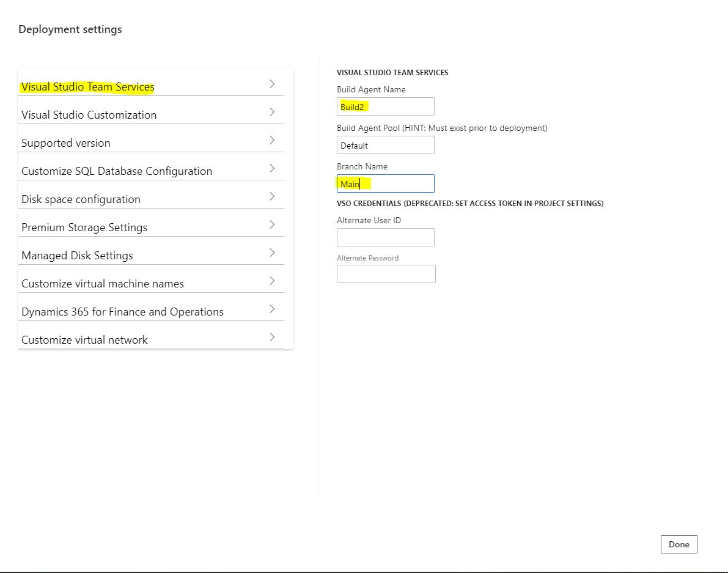Click the Build Agent Name field
This screenshot has width=728, height=573.
coord(385,106)
